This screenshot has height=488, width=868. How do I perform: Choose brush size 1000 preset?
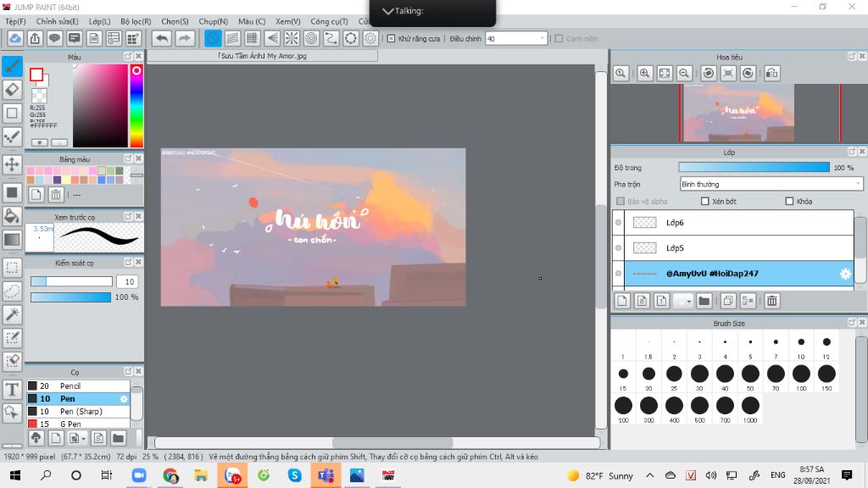point(750,409)
